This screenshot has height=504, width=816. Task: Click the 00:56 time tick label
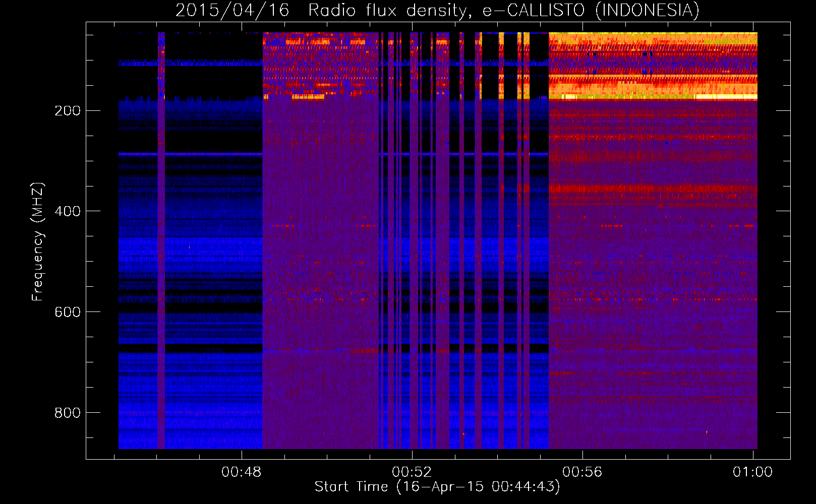pyautogui.click(x=582, y=472)
